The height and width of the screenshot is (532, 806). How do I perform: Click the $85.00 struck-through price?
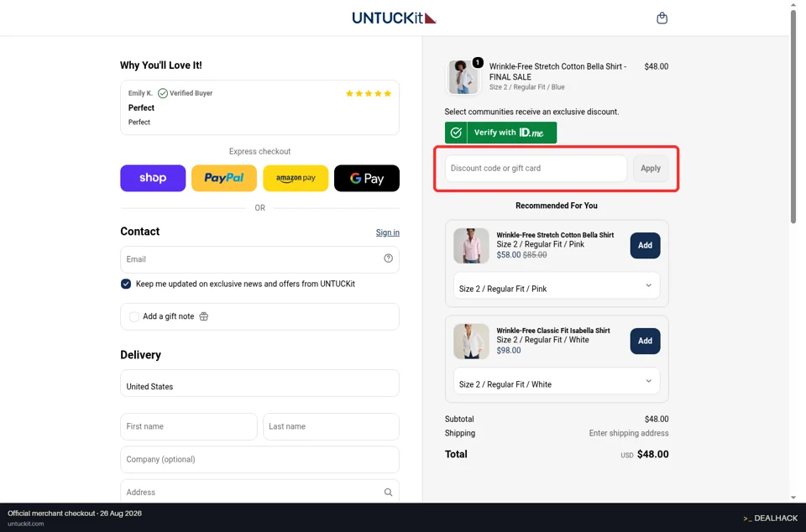point(535,255)
